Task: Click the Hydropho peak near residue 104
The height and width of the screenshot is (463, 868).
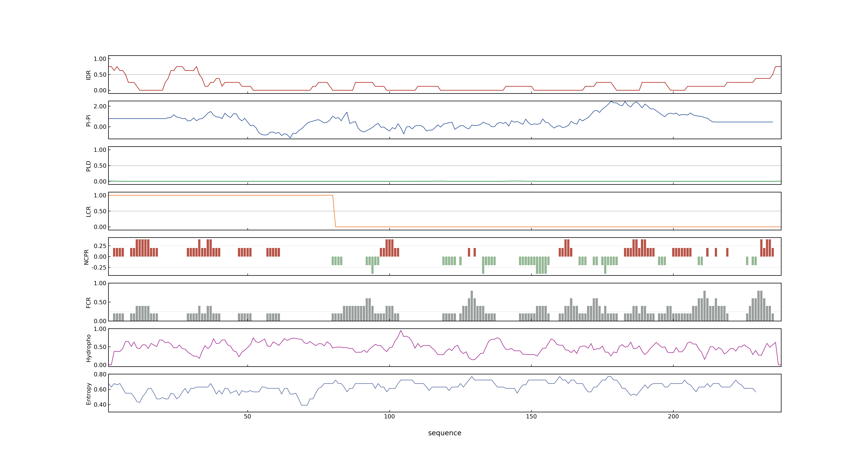Action: (x=401, y=331)
